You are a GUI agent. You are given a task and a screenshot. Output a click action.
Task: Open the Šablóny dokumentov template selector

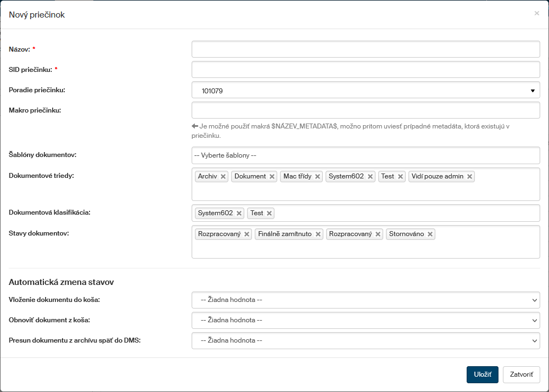tap(366, 155)
